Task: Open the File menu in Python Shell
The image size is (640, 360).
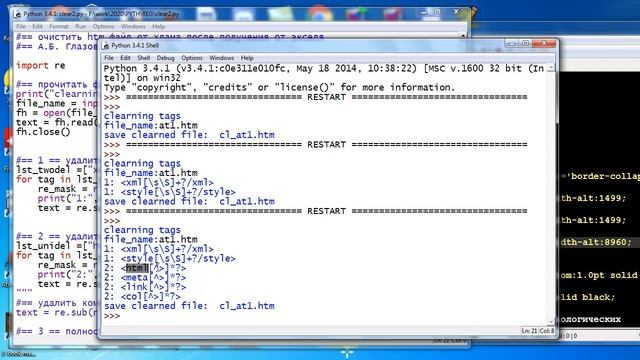Action: pos(109,58)
